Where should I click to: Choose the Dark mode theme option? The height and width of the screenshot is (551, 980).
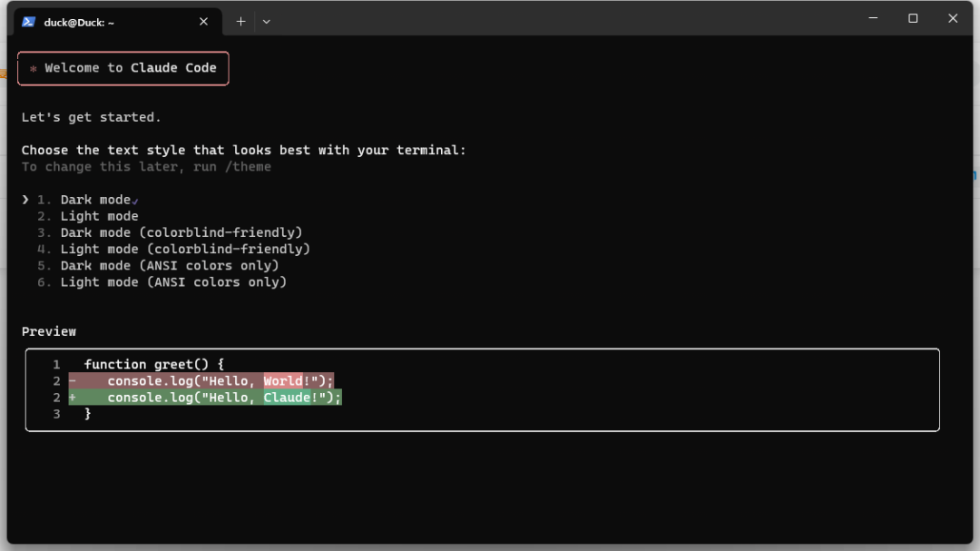95,200
